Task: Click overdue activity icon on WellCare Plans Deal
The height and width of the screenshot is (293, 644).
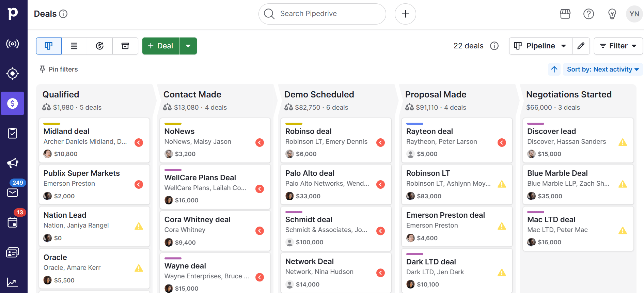Action: click(260, 189)
